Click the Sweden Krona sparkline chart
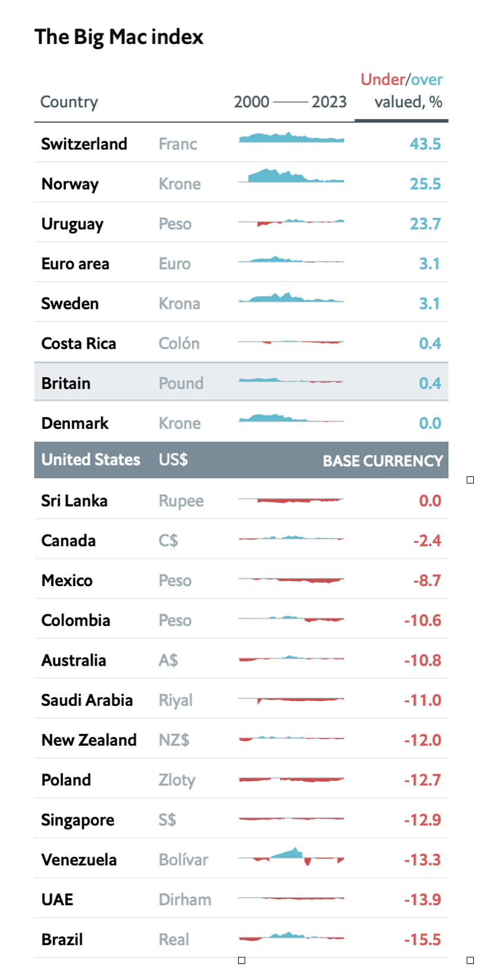 [291, 298]
